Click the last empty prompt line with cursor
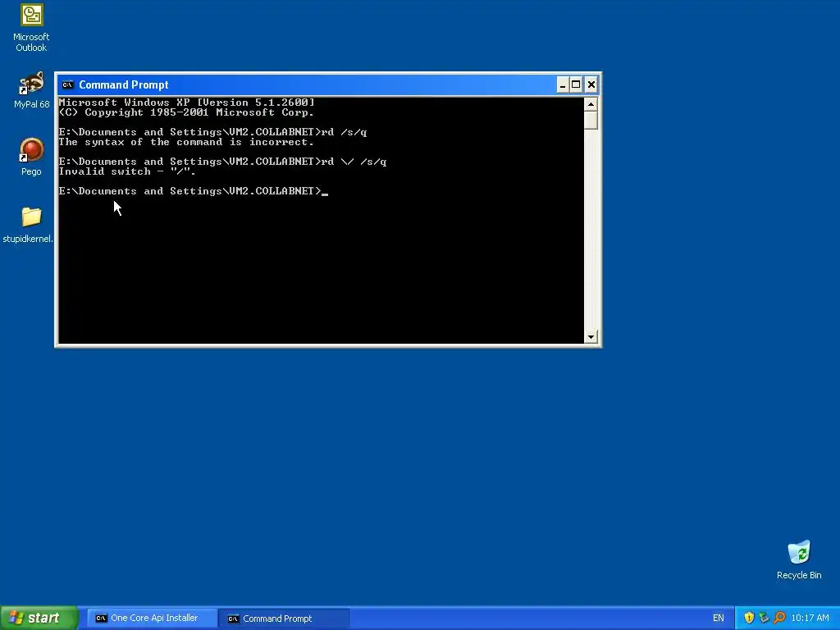 point(194,190)
